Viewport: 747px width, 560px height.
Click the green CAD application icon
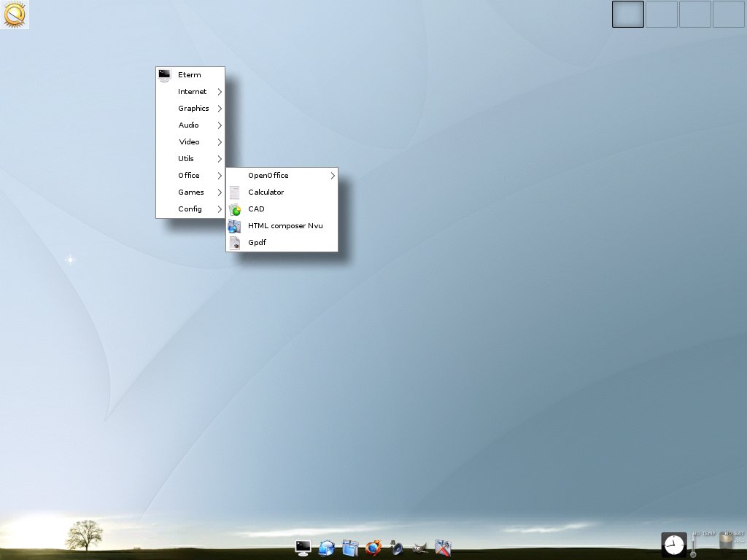235,209
